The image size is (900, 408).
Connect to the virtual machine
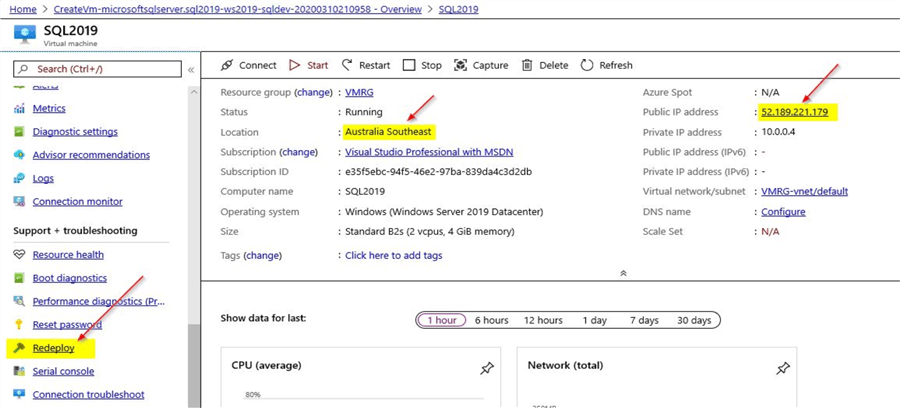click(x=249, y=65)
